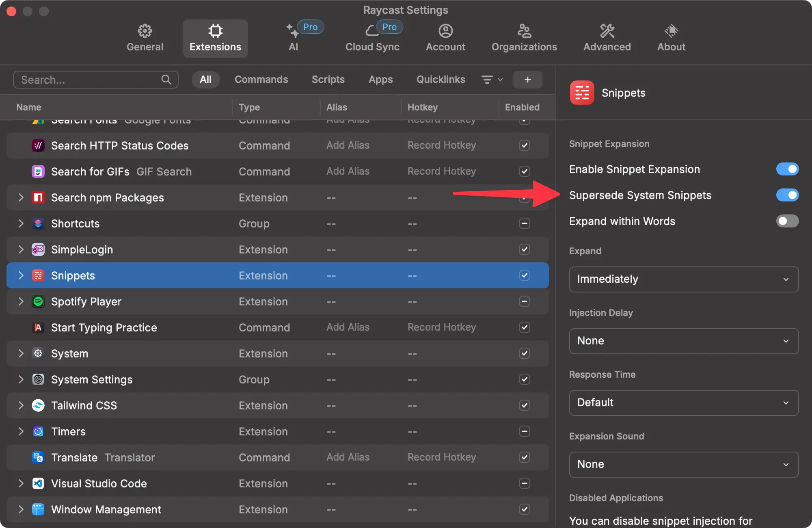Uncheck Search HTTP Status Codes enabled box
The height and width of the screenshot is (528, 812).
tap(524, 145)
